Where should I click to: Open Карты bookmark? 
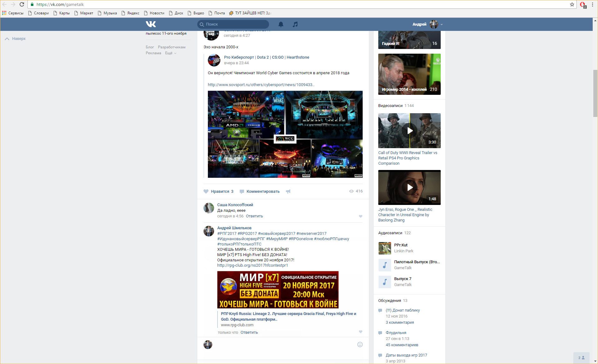(61, 13)
